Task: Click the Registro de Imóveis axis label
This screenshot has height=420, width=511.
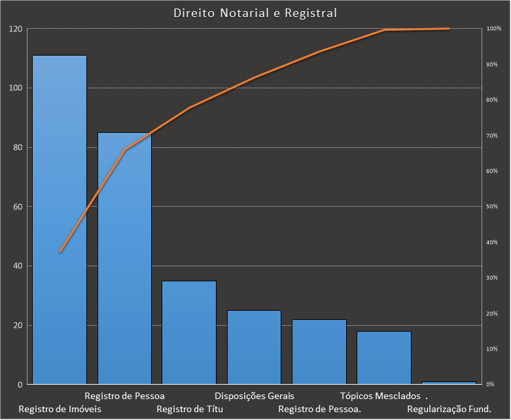Action: (x=60, y=410)
